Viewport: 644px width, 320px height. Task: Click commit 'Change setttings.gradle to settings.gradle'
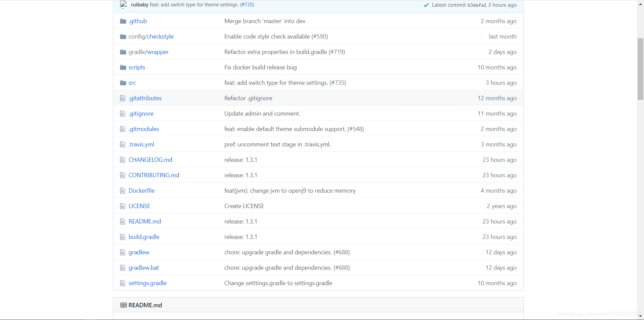point(278,283)
